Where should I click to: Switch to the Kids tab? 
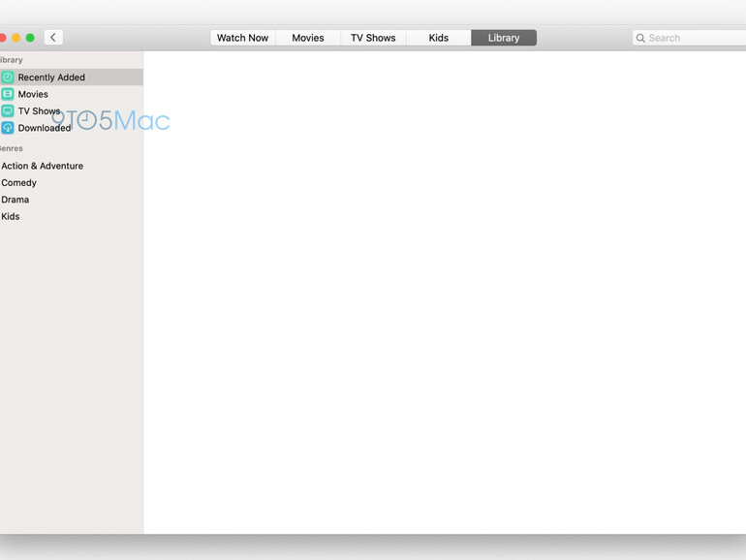coord(438,38)
